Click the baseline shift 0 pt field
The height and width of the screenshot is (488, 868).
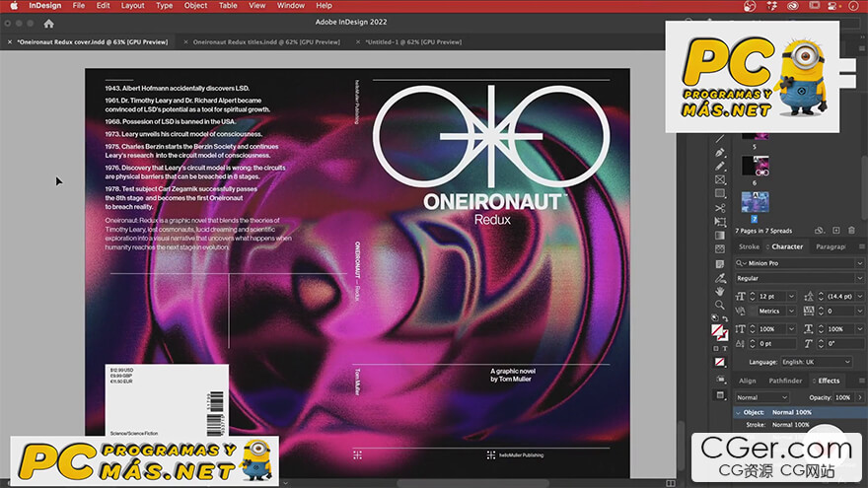pyautogui.click(x=776, y=344)
